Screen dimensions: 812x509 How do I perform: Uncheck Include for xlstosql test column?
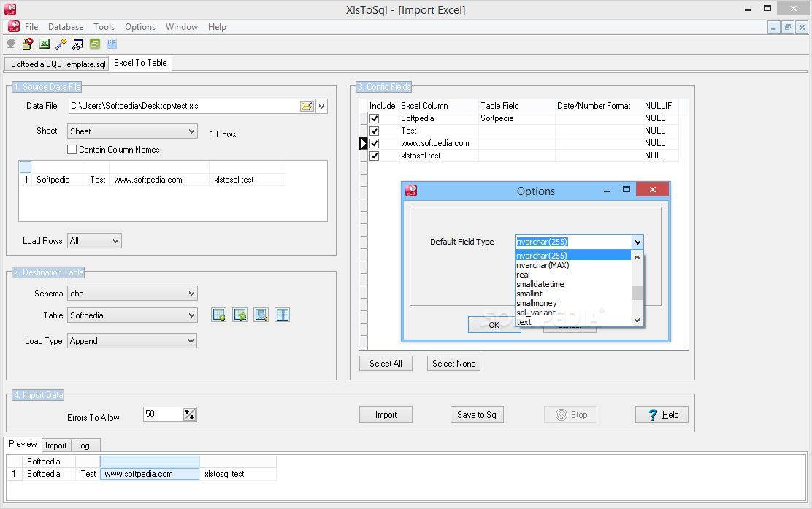click(x=375, y=156)
